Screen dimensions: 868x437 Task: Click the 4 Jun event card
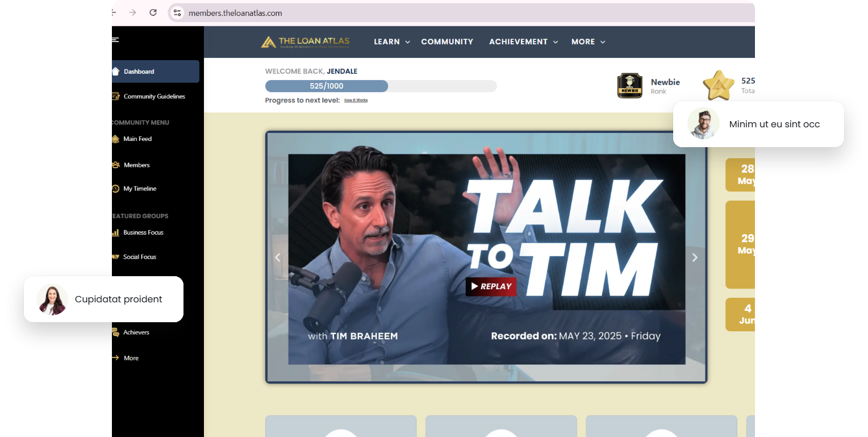[740, 314]
